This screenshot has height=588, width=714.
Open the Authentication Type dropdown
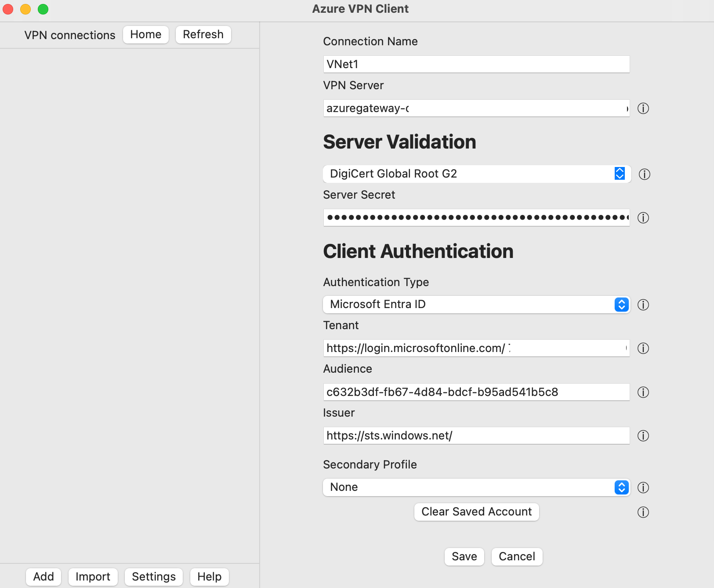[x=621, y=304]
